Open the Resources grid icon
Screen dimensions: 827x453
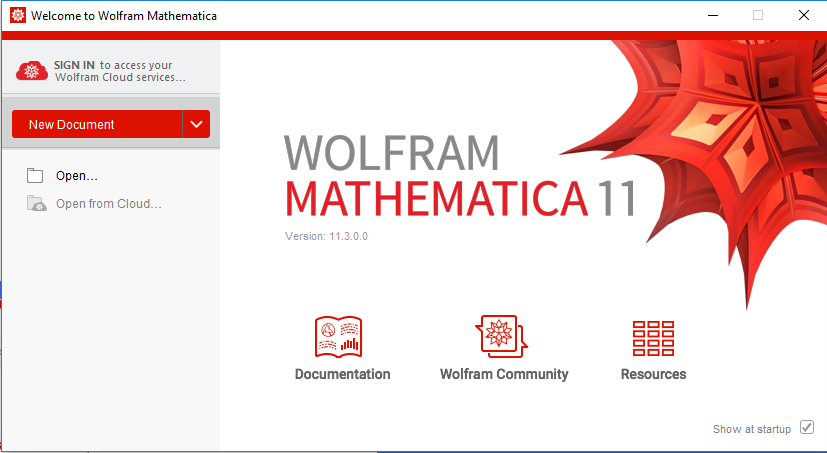click(x=653, y=338)
